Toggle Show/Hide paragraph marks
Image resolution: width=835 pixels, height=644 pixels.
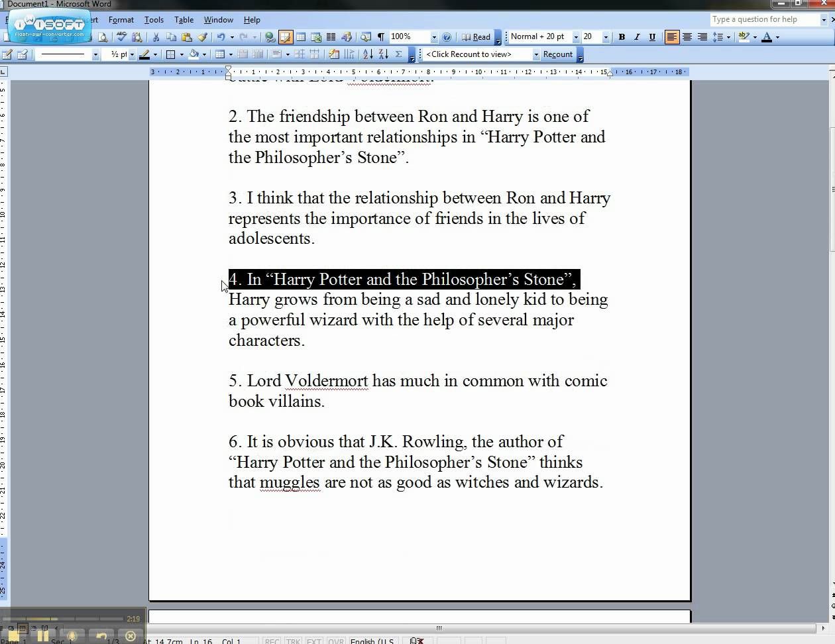380,37
